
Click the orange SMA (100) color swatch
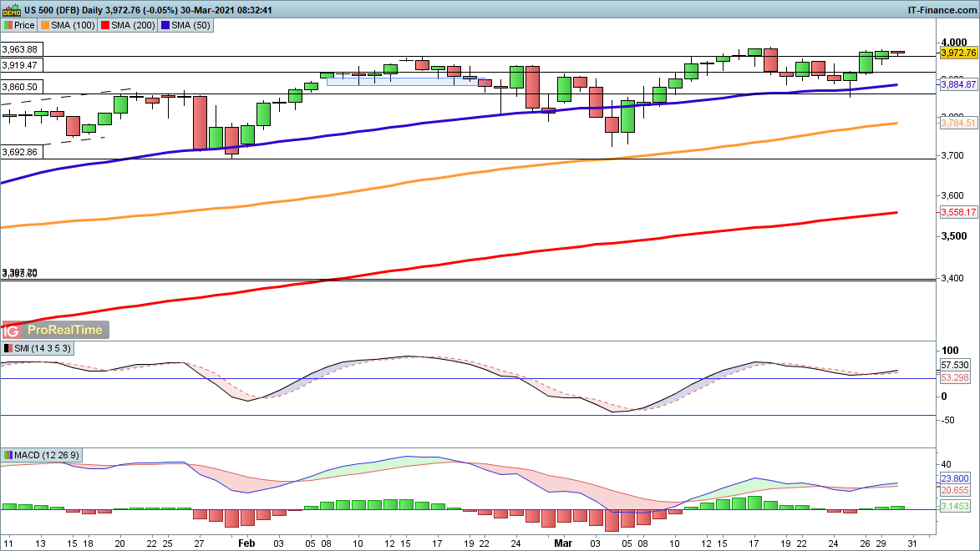click(45, 26)
